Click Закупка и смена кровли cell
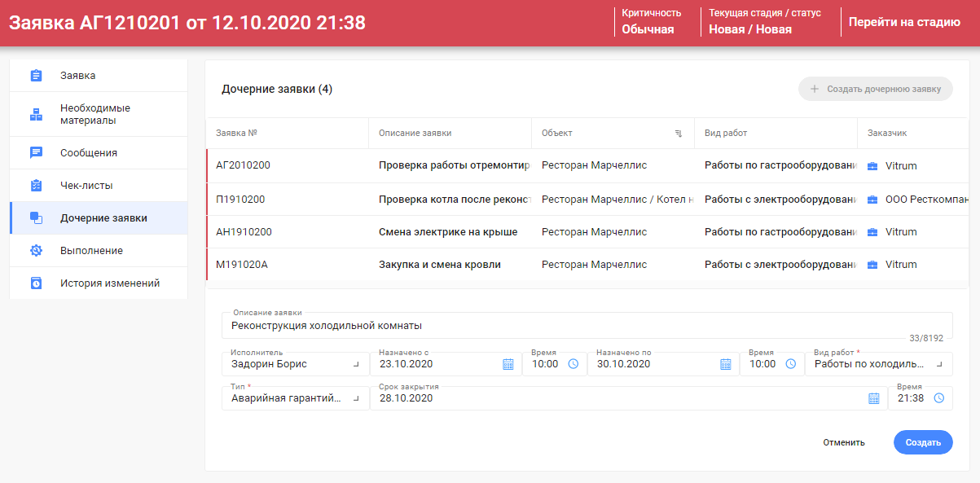The image size is (980, 483). point(450,265)
